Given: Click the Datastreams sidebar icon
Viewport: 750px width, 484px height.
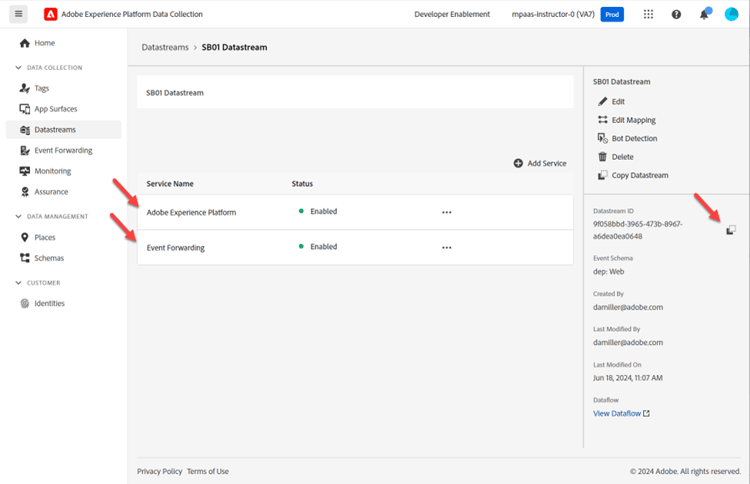Looking at the screenshot, I should point(24,130).
